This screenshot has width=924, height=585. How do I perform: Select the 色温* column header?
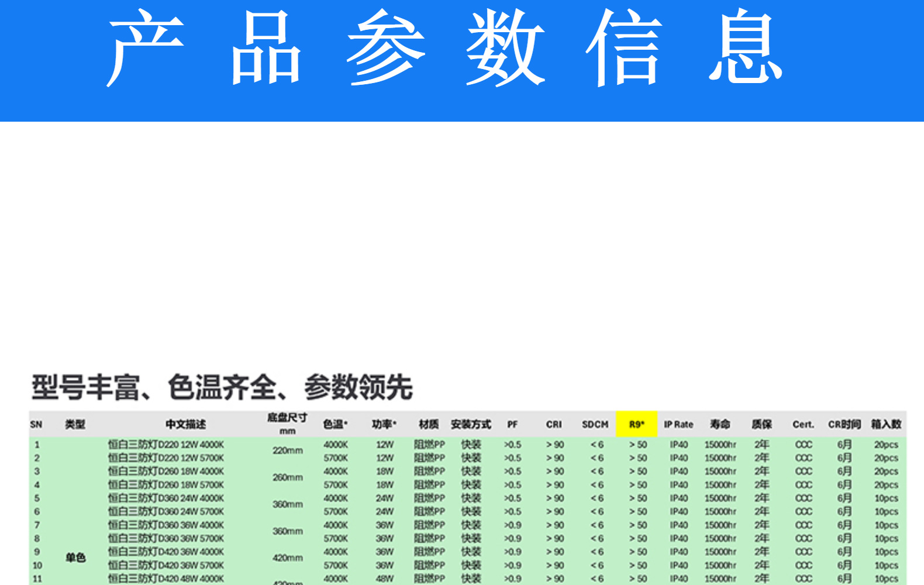336,424
